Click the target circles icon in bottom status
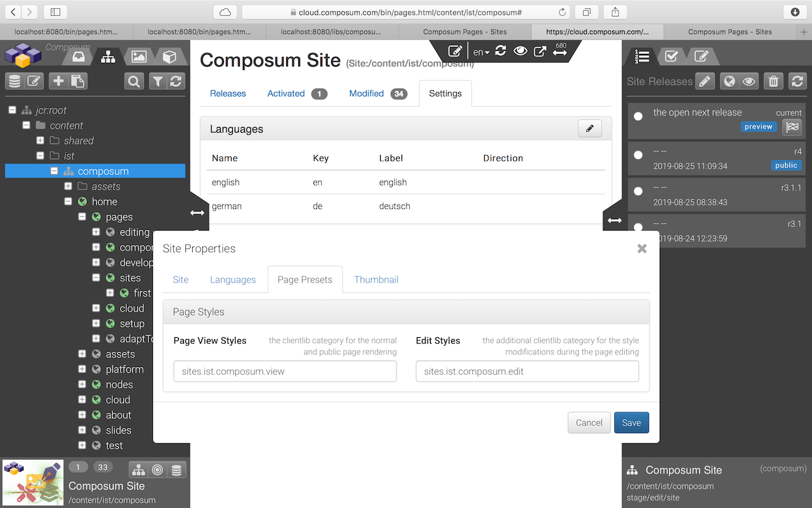The height and width of the screenshot is (508, 812). point(157,470)
